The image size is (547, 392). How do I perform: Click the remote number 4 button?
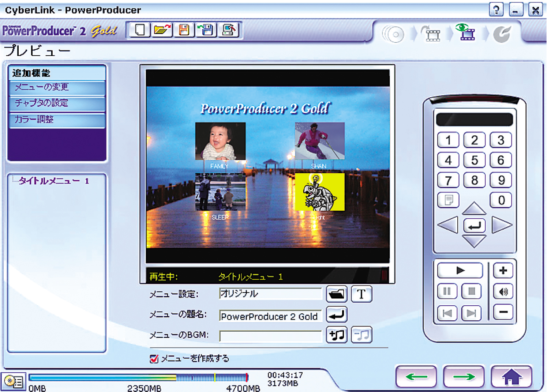[x=448, y=160]
